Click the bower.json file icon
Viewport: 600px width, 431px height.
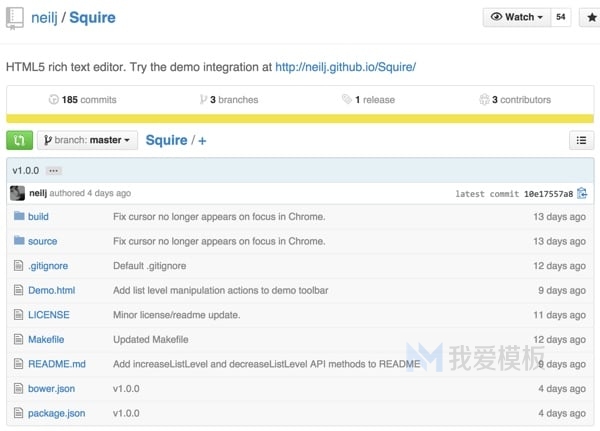point(18,388)
